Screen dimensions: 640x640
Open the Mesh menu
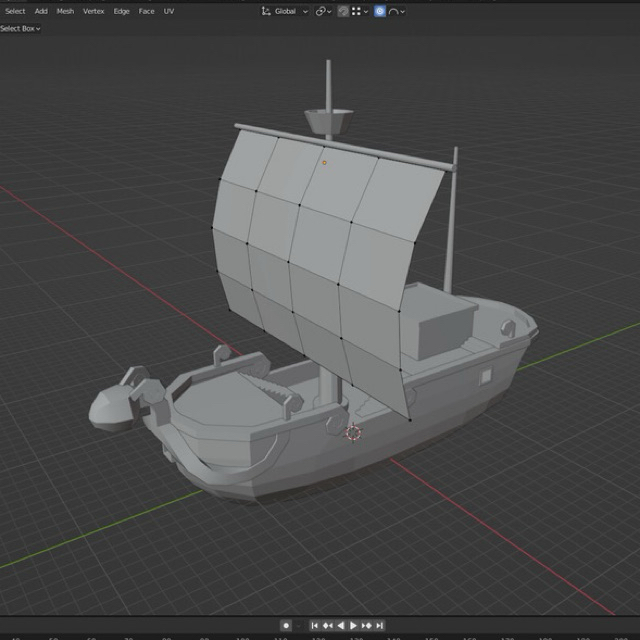pyautogui.click(x=65, y=11)
